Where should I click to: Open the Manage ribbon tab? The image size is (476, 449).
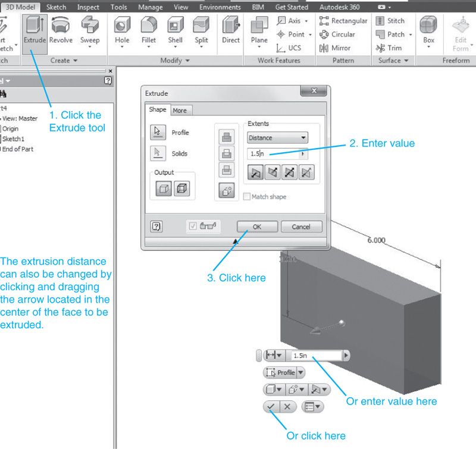[151, 7]
